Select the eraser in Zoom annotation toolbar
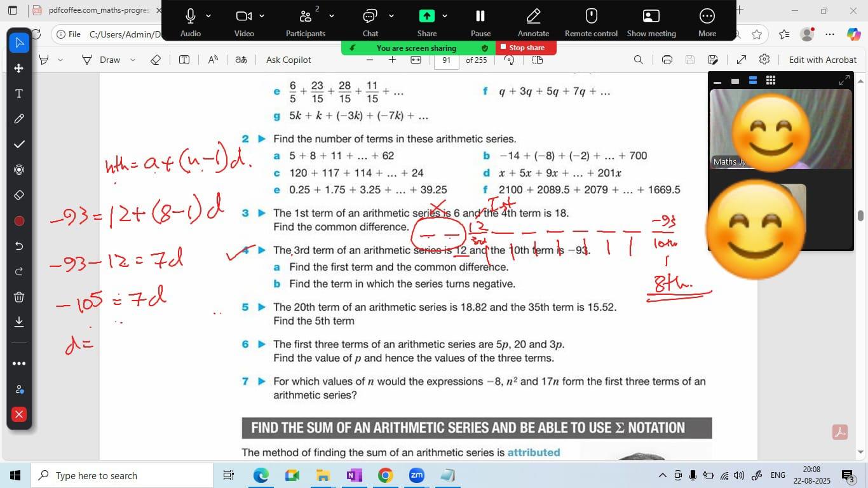The height and width of the screenshot is (488, 868). click(x=19, y=195)
